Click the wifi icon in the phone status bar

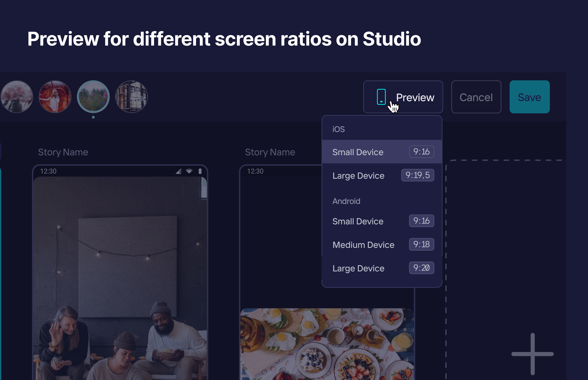189,171
